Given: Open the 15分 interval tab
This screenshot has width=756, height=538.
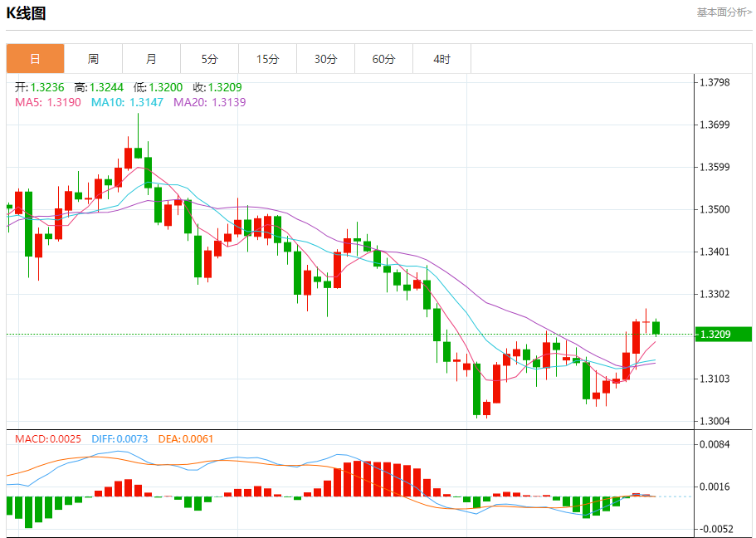Looking at the screenshot, I should coord(267,59).
